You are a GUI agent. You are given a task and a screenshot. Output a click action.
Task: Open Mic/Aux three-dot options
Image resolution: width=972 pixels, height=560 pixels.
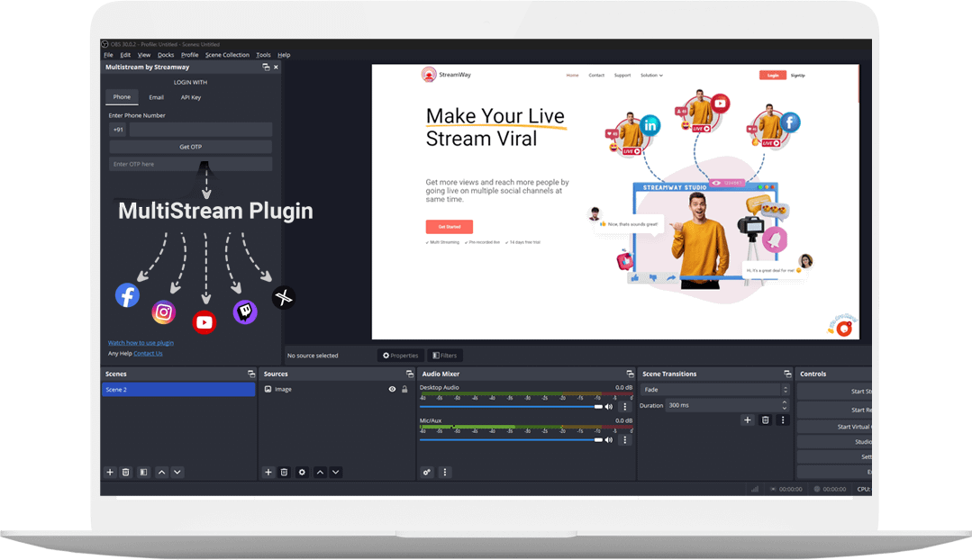[x=625, y=440]
